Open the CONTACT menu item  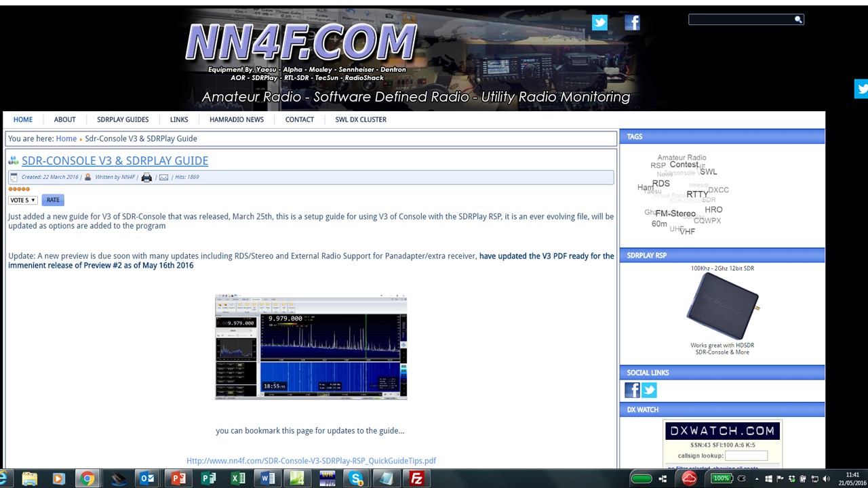[x=300, y=119]
